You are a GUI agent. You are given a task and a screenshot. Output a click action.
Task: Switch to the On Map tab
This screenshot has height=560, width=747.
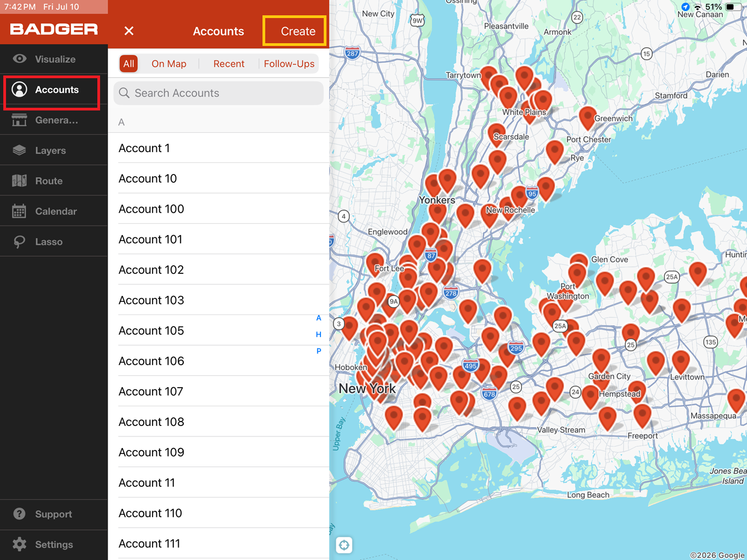[169, 63]
